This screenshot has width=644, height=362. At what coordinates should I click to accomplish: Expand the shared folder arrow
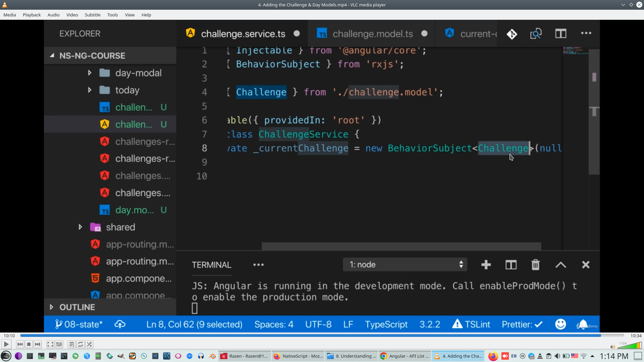point(80,227)
